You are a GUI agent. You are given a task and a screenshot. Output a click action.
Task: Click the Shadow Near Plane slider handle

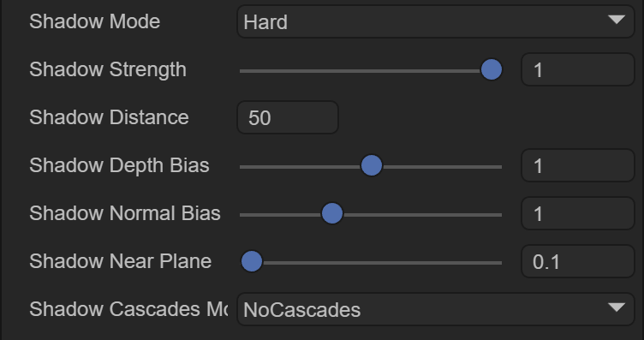[252, 261]
